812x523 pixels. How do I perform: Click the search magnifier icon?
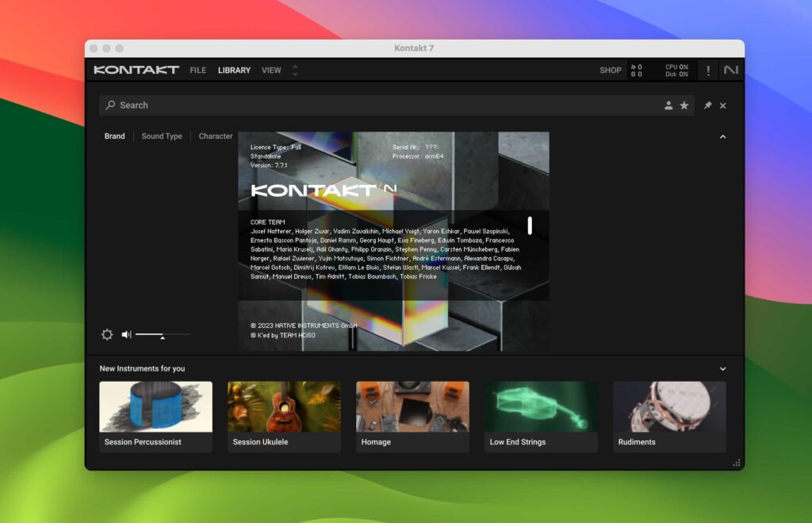click(x=109, y=105)
